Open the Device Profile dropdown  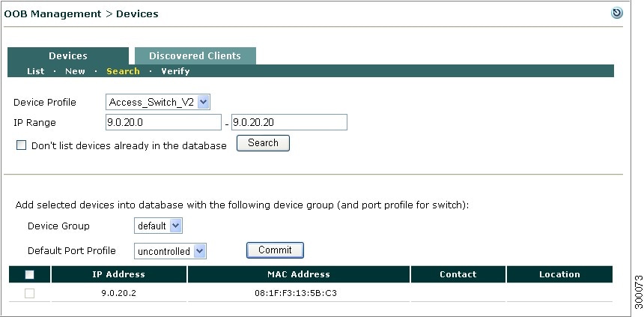pos(158,103)
